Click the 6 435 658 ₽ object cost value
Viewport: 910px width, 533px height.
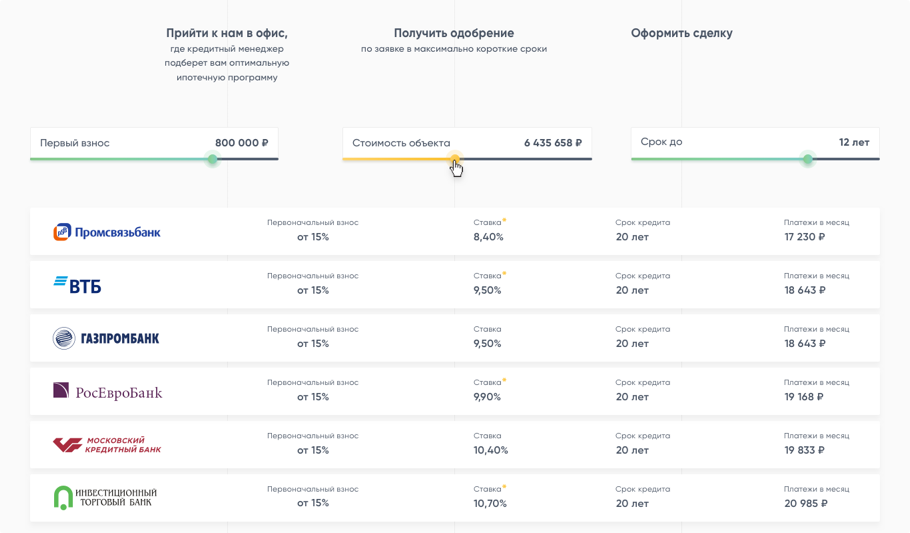click(x=552, y=143)
